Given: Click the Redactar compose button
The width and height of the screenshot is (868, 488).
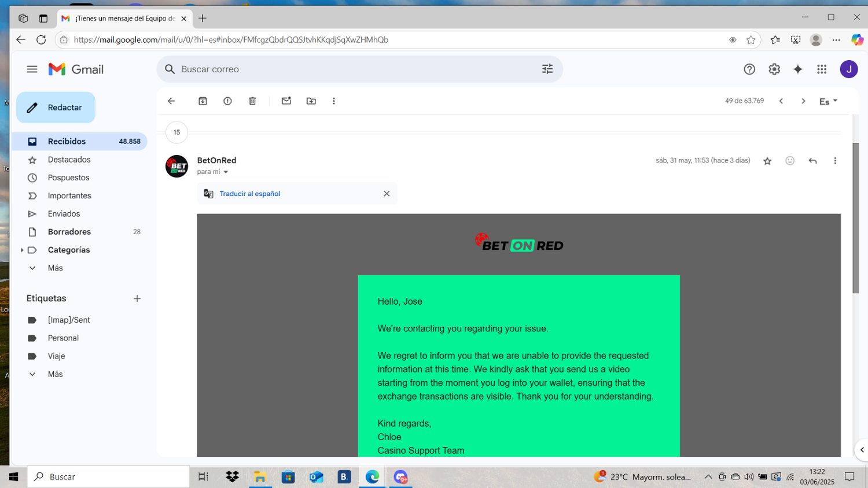Looking at the screenshot, I should click(x=56, y=108).
